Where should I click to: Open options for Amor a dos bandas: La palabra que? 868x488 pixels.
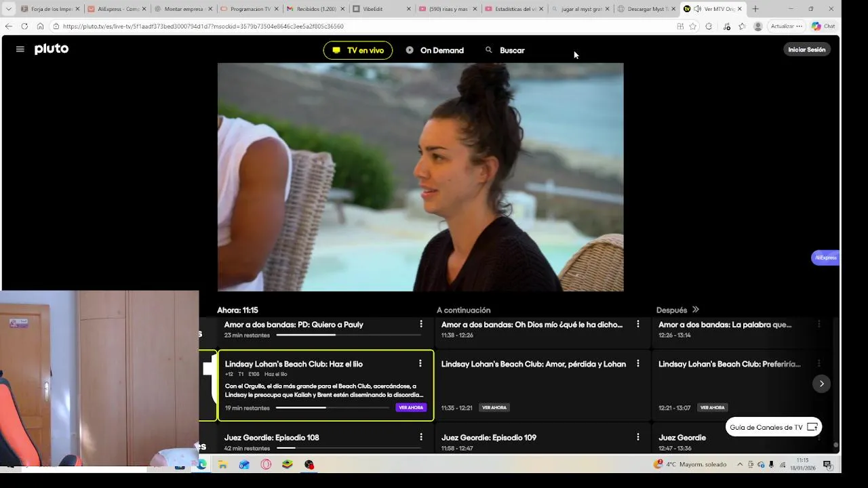(x=818, y=325)
